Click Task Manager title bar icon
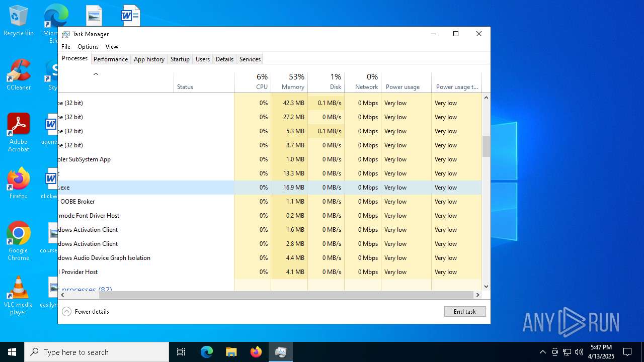The image size is (644, 362). pos(66,34)
